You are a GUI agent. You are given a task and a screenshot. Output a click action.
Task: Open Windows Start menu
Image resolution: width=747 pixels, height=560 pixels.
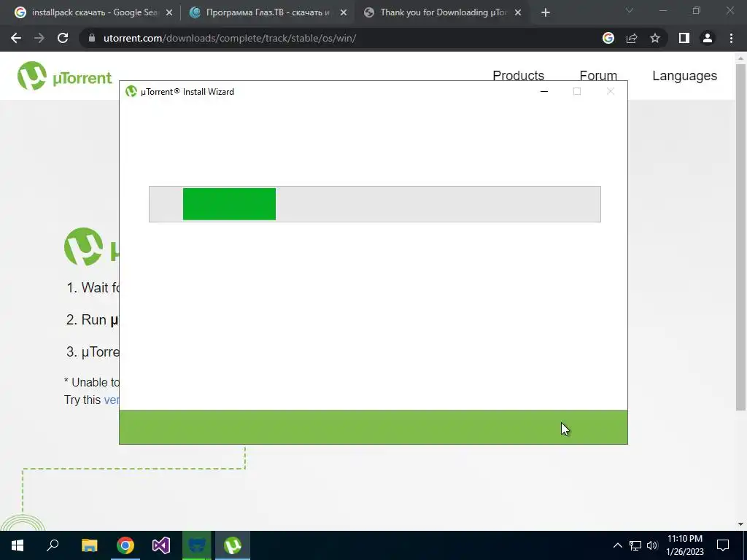(18, 545)
